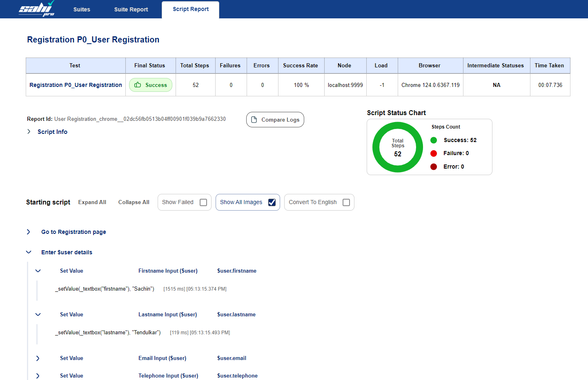Tick the Convert To English checkbox
The width and height of the screenshot is (588, 380).
point(346,202)
